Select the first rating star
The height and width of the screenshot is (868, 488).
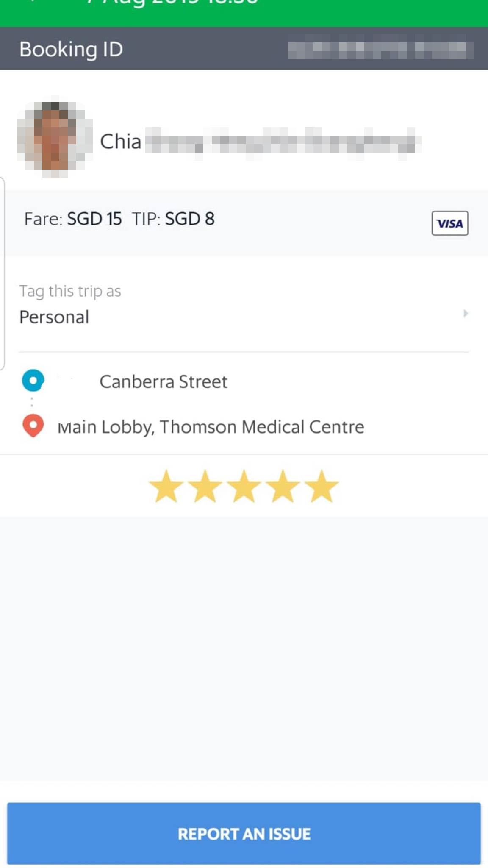click(166, 486)
